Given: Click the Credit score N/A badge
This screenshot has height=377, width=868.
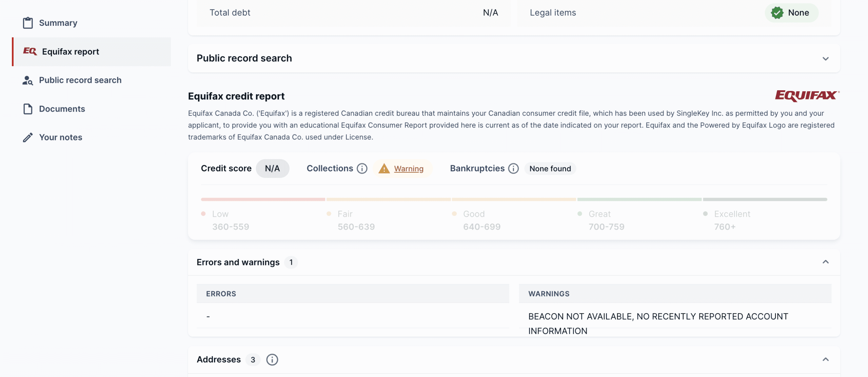Looking at the screenshot, I should click(x=272, y=169).
